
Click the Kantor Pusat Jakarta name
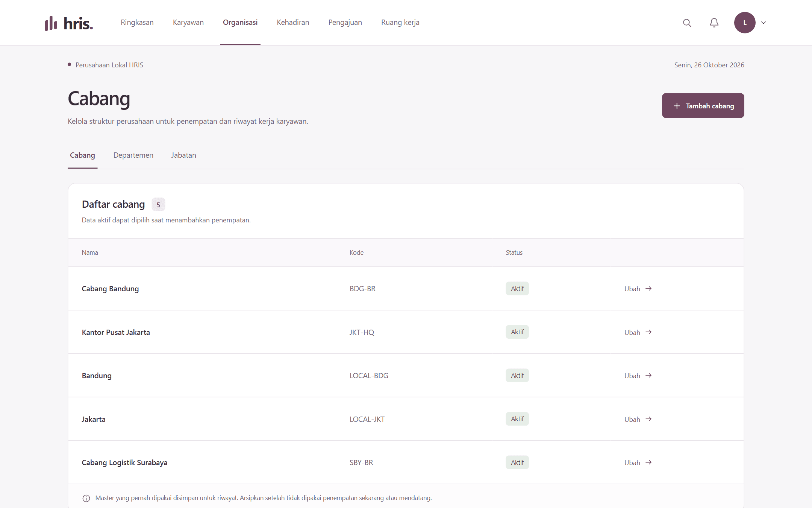116,332
